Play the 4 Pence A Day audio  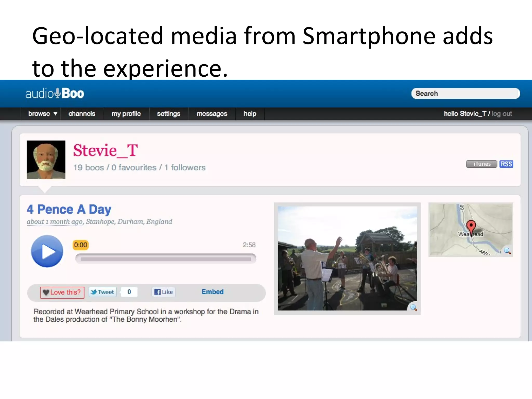(x=47, y=251)
